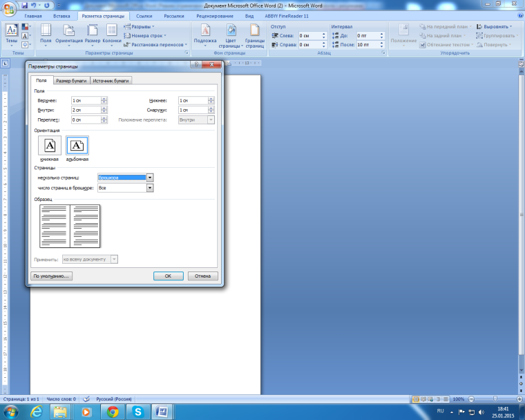This screenshot has height=420, width=525.
Task: Launch Google Chrome from the taskbar
Action: (x=112, y=411)
